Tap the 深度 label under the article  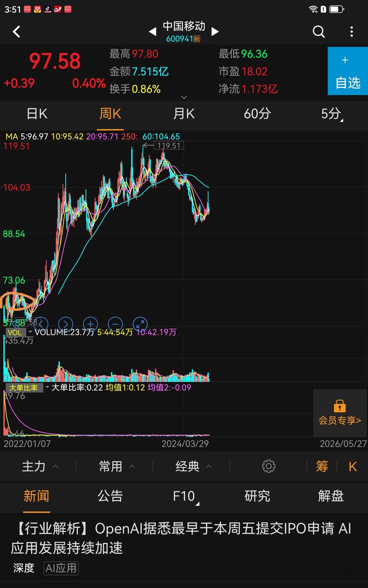(x=24, y=568)
